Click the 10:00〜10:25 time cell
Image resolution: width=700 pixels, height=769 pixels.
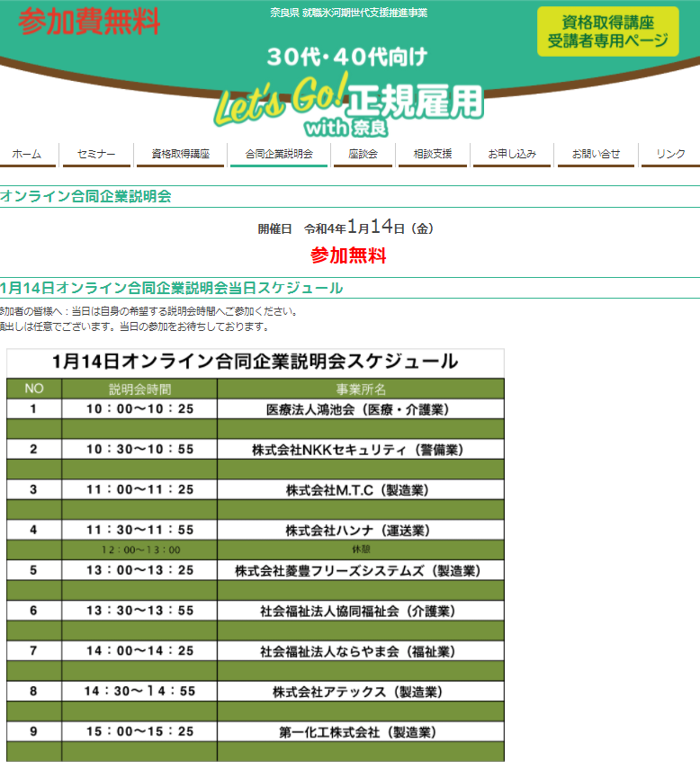tap(139, 409)
